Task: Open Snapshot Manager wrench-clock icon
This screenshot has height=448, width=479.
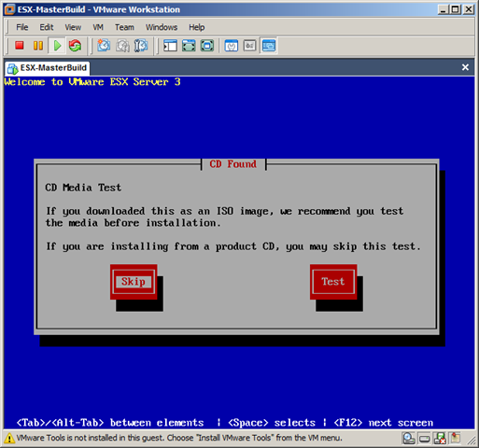Action: coord(141,46)
